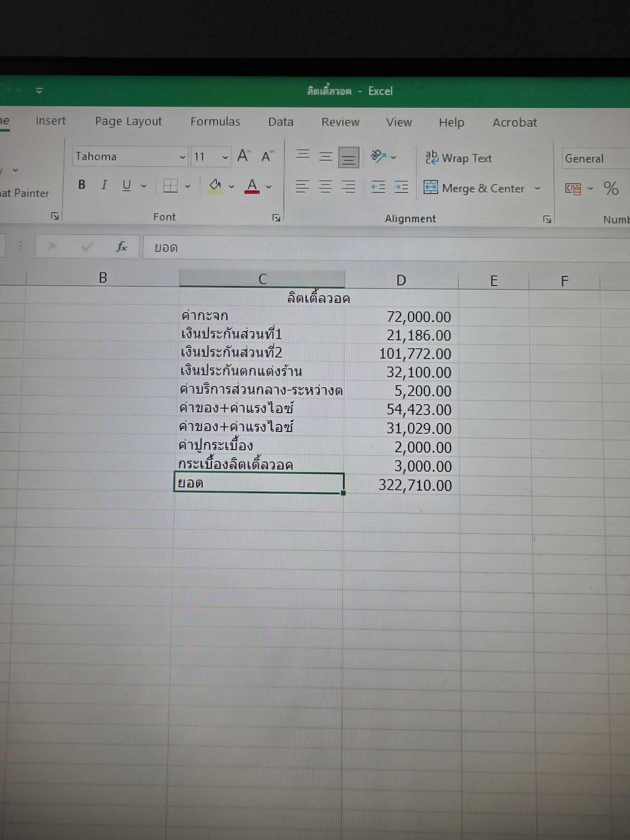Click the Increase Font Size icon

[x=243, y=156]
